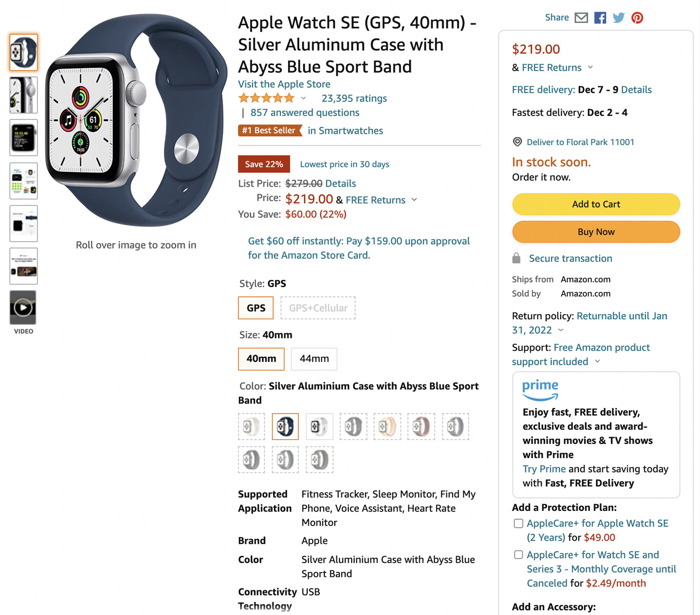700x615 pixels.
Task: Expand the Return policy dropdown arrow
Action: click(x=561, y=330)
